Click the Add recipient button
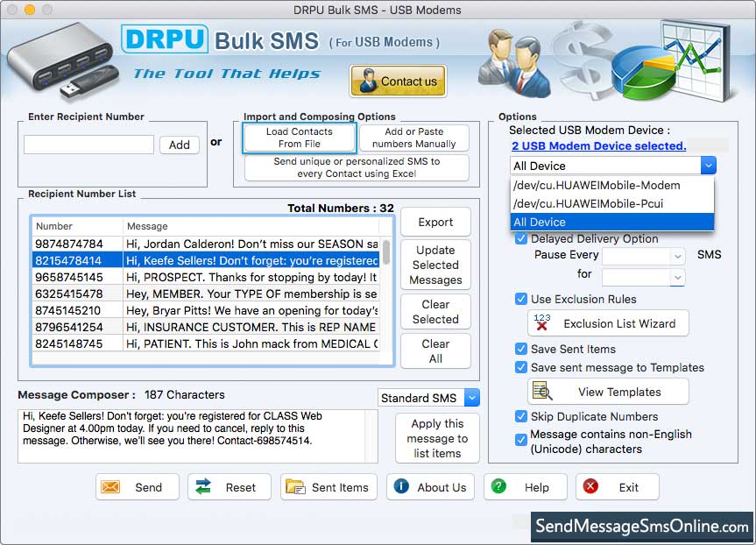The width and height of the screenshot is (756, 545). pos(180,145)
